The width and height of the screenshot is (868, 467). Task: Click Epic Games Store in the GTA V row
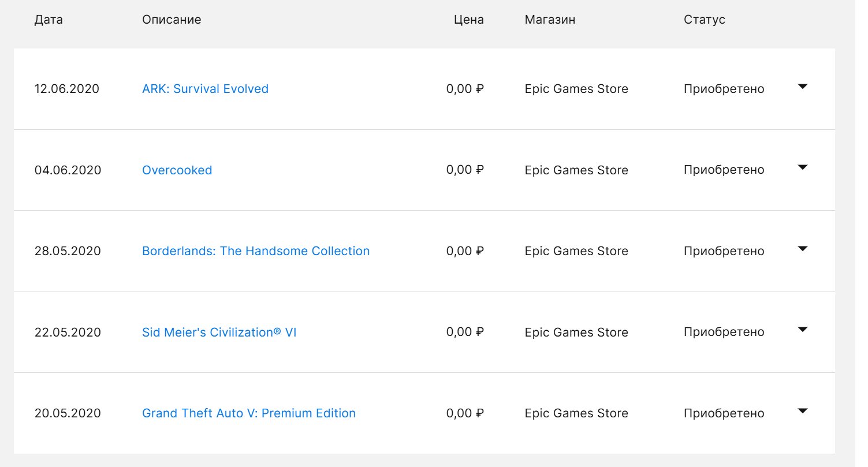(576, 413)
